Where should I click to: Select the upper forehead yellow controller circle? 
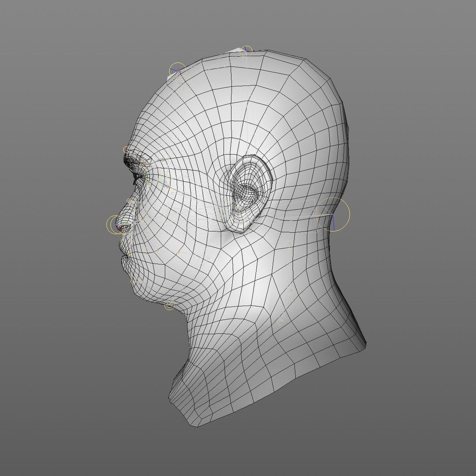(177, 71)
